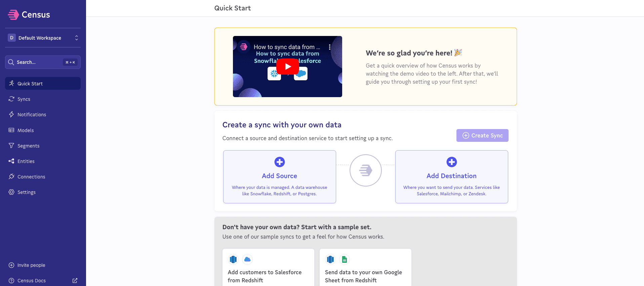Click the plus icon above Add Source
Image resolution: width=644 pixels, height=286 pixels.
click(x=279, y=162)
